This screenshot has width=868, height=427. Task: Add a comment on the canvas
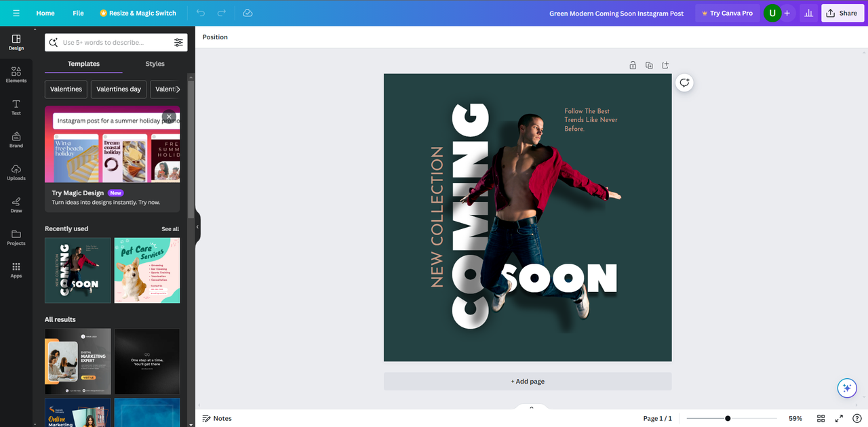pos(684,83)
